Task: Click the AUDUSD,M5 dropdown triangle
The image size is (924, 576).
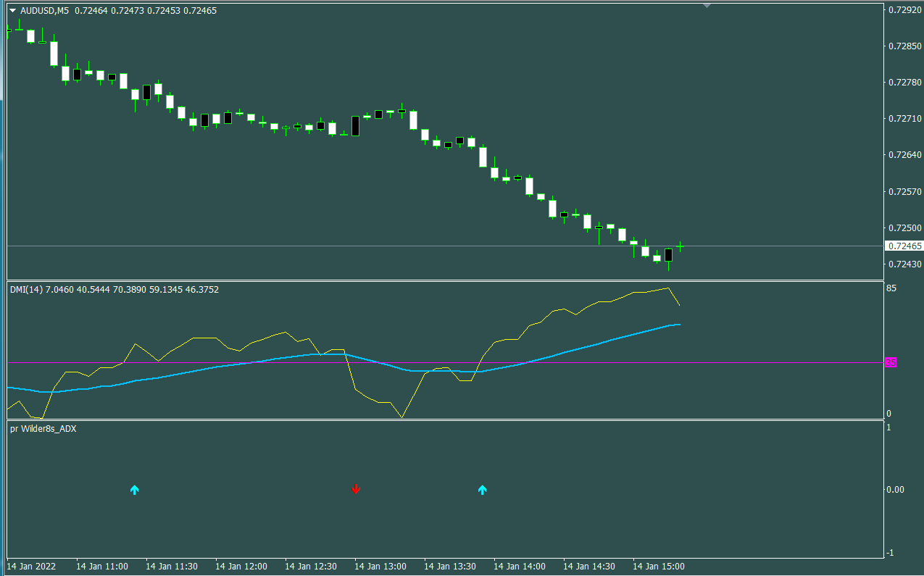Action: 13,11
